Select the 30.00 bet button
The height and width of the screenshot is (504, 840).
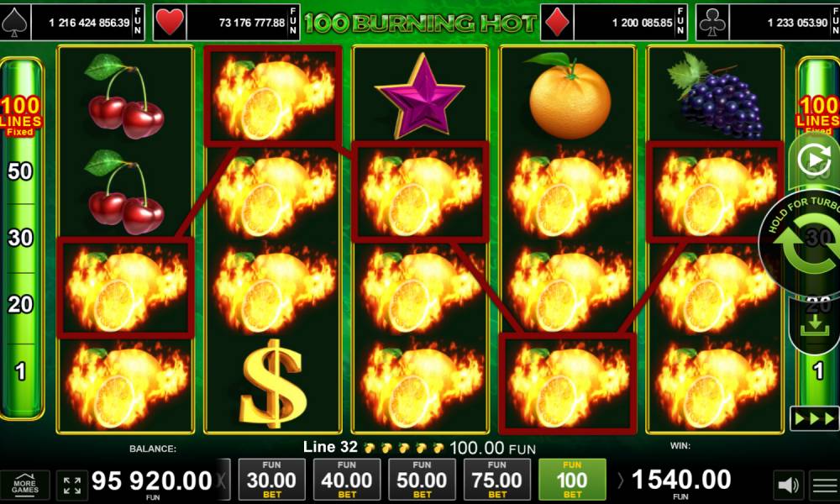point(271,480)
